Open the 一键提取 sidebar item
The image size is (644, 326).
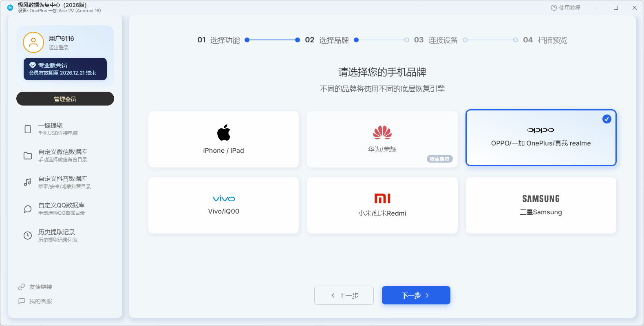65,129
